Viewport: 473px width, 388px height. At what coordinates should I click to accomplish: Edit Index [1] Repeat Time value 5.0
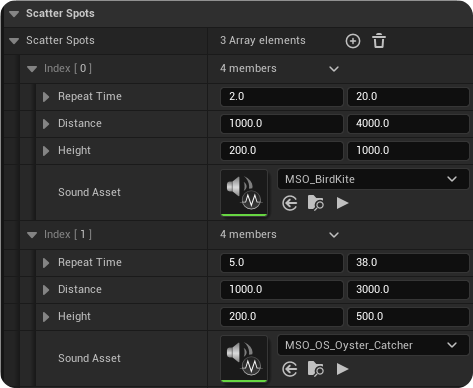pos(282,263)
